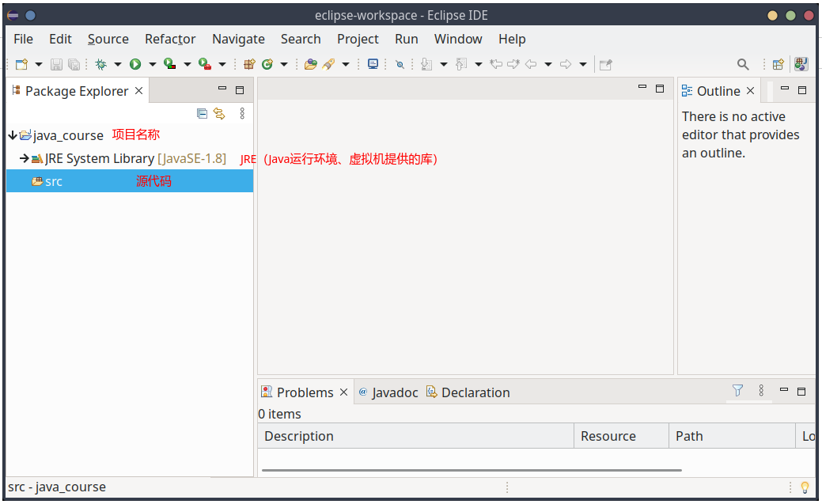Collapse the java_course project tree node
The image size is (822, 504).
[x=13, y=135]
